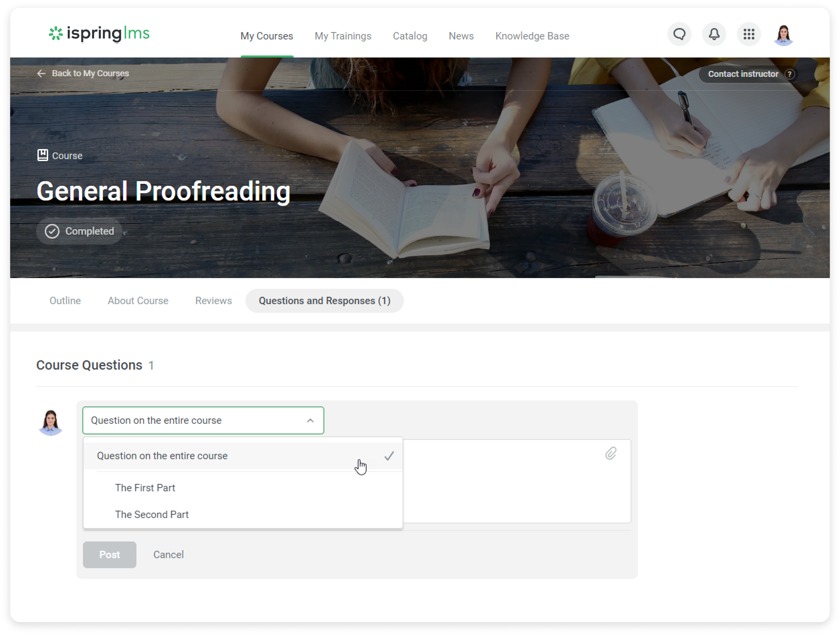Image resolution: width=840 pixels, height=635 pixels.
Task: Cancel the question form
Action: 168,554
